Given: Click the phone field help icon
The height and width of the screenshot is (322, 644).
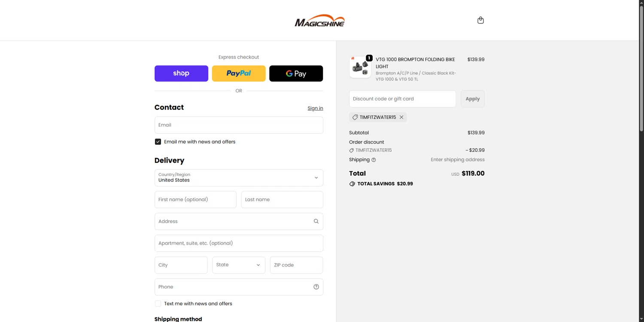Looking at the screenshot, I should 316,287.
